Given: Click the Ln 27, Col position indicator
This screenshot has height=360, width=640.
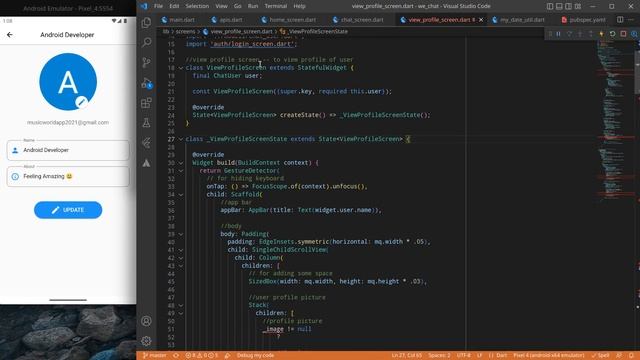Looking at the screenshot, I should click(x=407, y=356).
